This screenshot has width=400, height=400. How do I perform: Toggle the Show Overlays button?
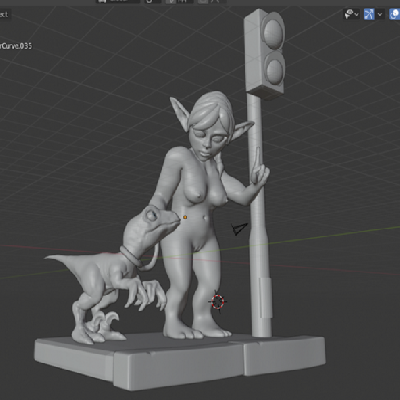click(x=395, y=14)
